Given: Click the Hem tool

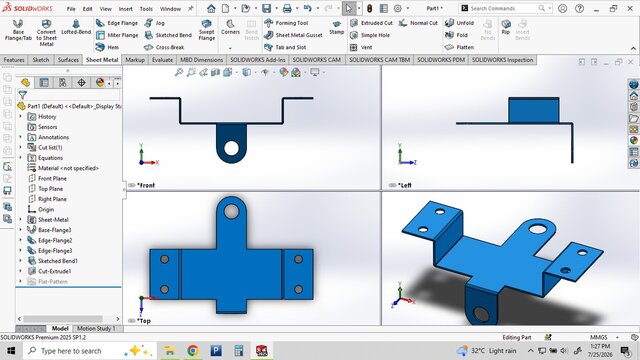Looking at the screenshot, I should pos(107,47).
